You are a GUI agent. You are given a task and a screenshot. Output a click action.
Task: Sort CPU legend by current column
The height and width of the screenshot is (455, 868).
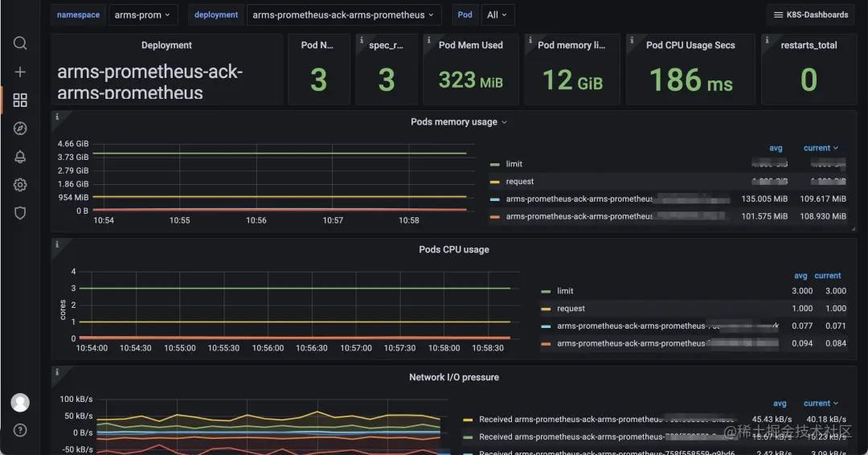[828, 275]
